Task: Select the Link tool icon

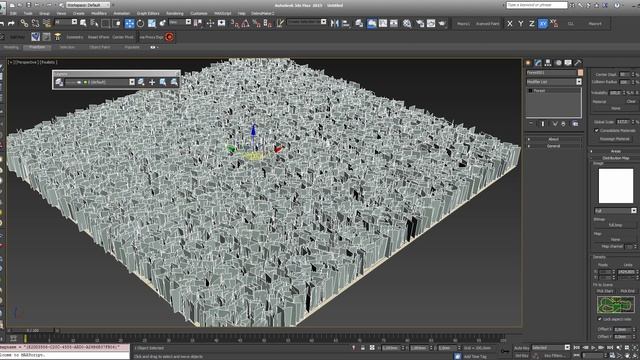Action: click(x=24, y=23)
